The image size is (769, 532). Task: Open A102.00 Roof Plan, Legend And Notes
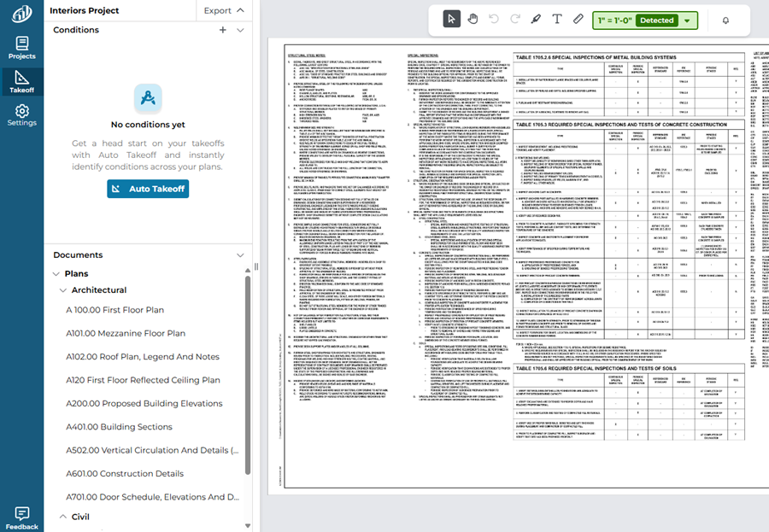143,357
